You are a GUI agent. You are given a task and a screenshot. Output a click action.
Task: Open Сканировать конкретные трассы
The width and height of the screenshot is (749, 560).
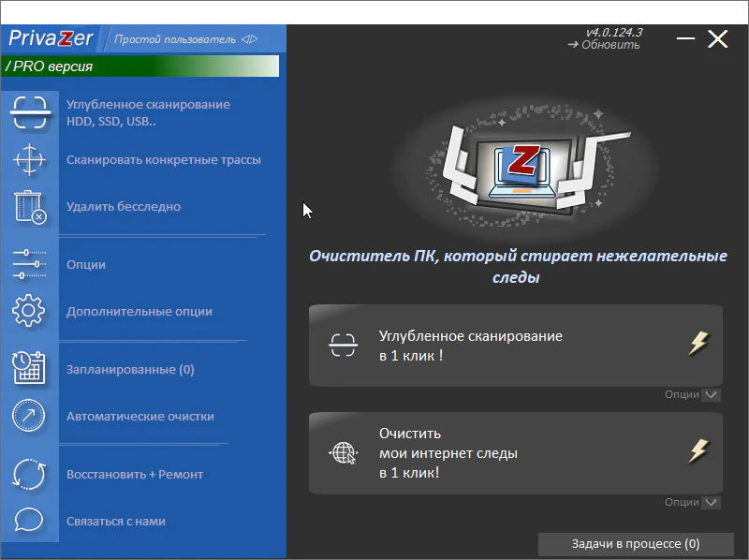click(163, 159)
